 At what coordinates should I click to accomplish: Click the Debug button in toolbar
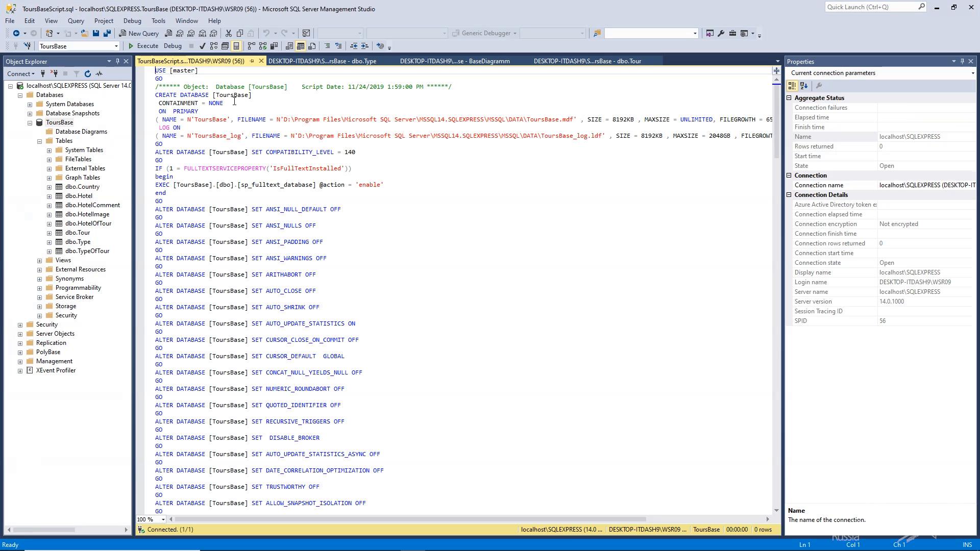173,46
